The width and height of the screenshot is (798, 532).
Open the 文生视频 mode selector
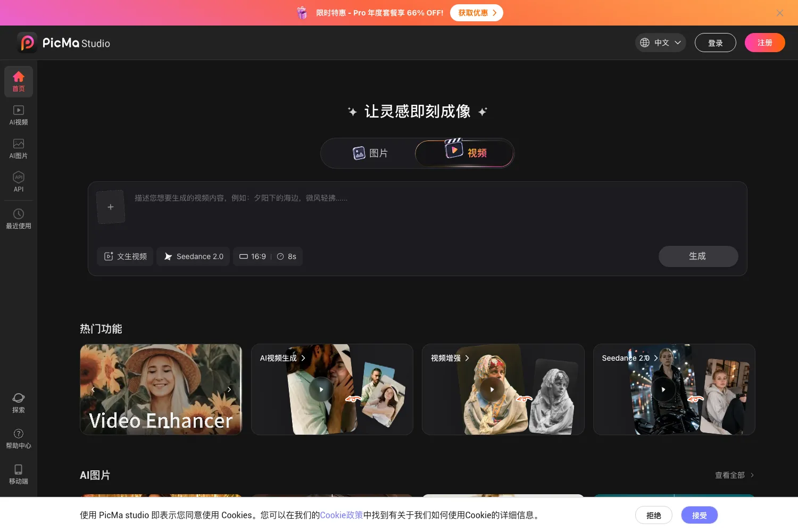pyautogui.click(x=125, y=256)
